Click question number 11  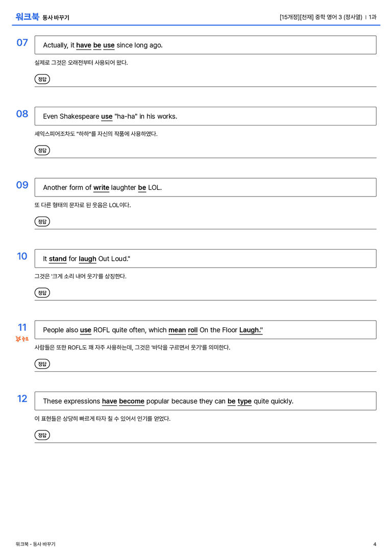pos(22,327)
